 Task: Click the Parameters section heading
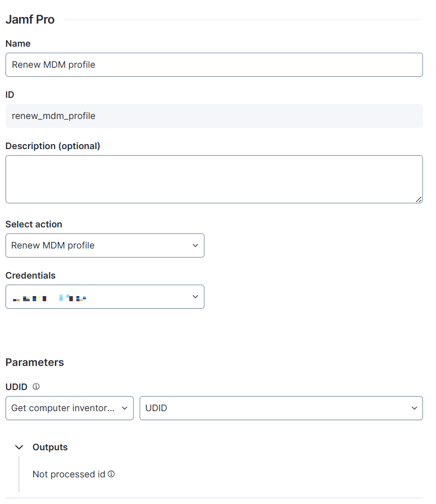(35, 362)
